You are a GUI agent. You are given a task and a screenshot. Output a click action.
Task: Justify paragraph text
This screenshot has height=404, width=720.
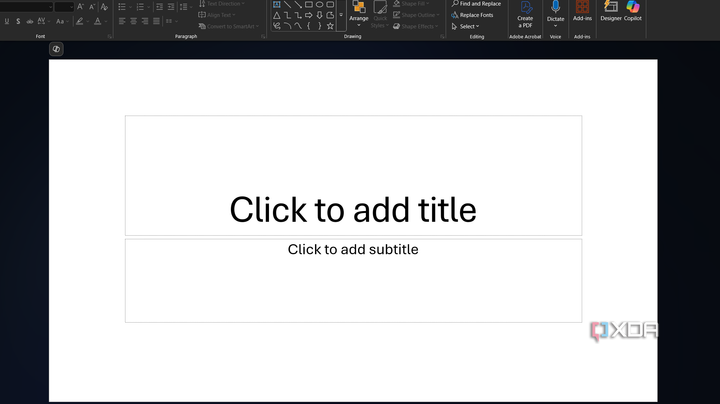(x=156, y=21)
